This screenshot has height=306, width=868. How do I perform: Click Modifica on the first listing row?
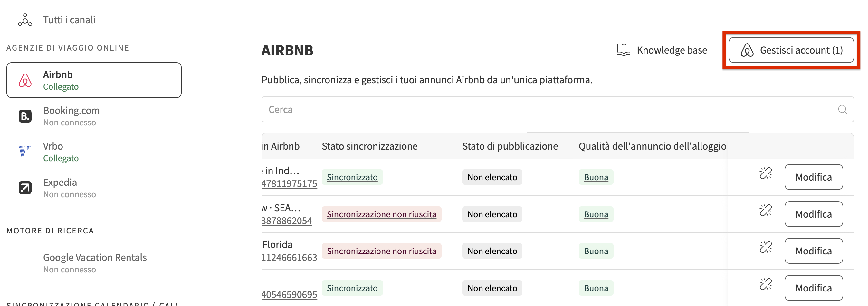point(813,177)
